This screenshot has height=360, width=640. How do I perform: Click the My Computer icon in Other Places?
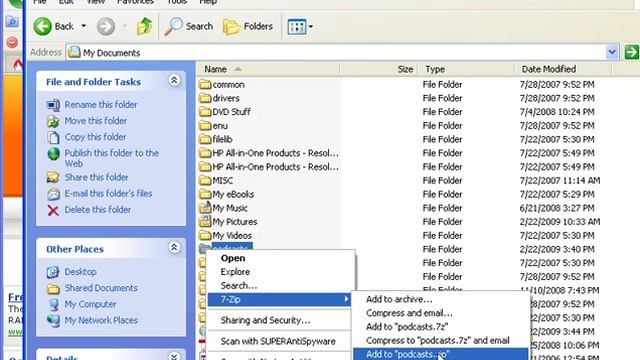click(53, 304)
